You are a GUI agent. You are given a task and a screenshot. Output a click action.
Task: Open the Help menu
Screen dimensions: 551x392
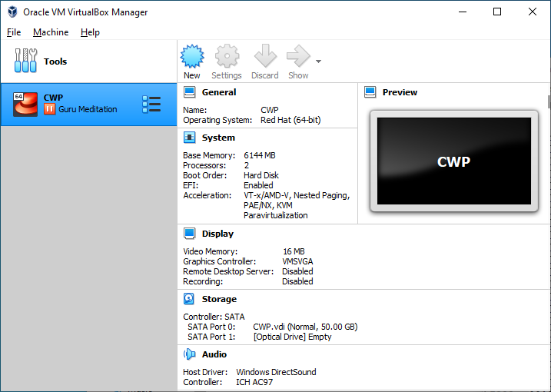click(x=91, y=32)
